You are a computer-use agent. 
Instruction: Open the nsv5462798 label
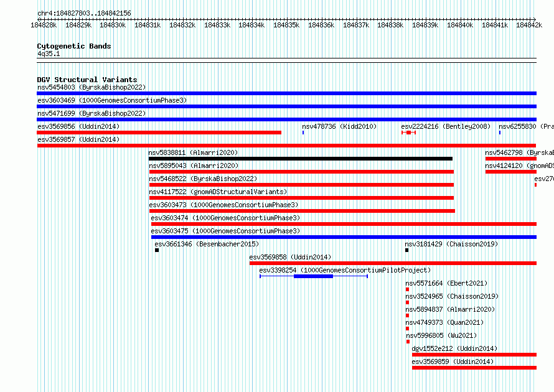(x=519, y=152)
